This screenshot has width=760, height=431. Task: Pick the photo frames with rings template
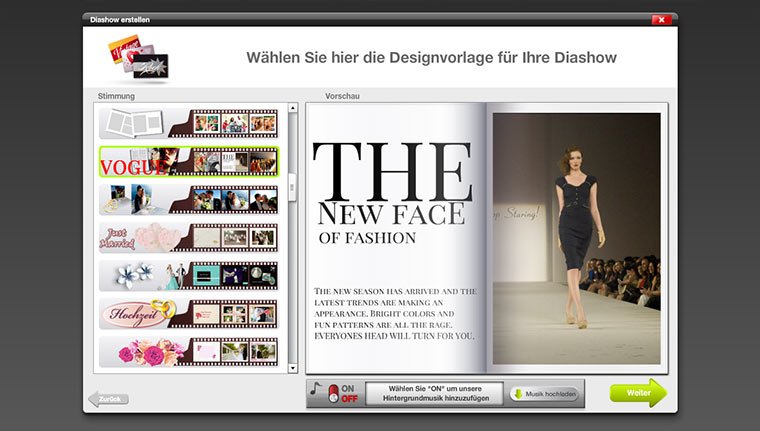(188, 200)
